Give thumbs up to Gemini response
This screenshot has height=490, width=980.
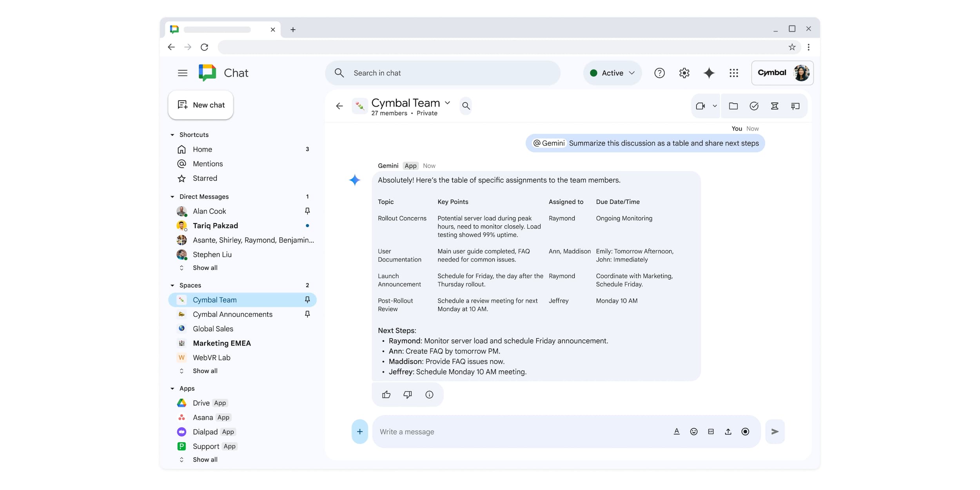pyautogui.click(x=386, y=394)
